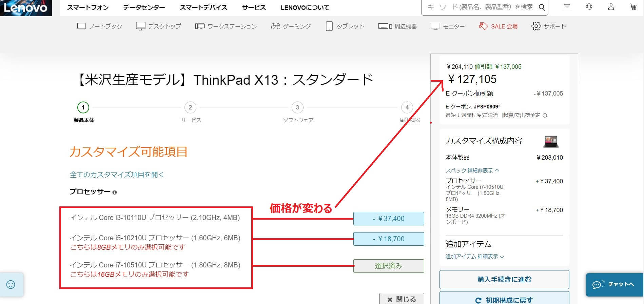Click the search magnifier icon
Screen dimensions: 644x304
click(542, 7)
